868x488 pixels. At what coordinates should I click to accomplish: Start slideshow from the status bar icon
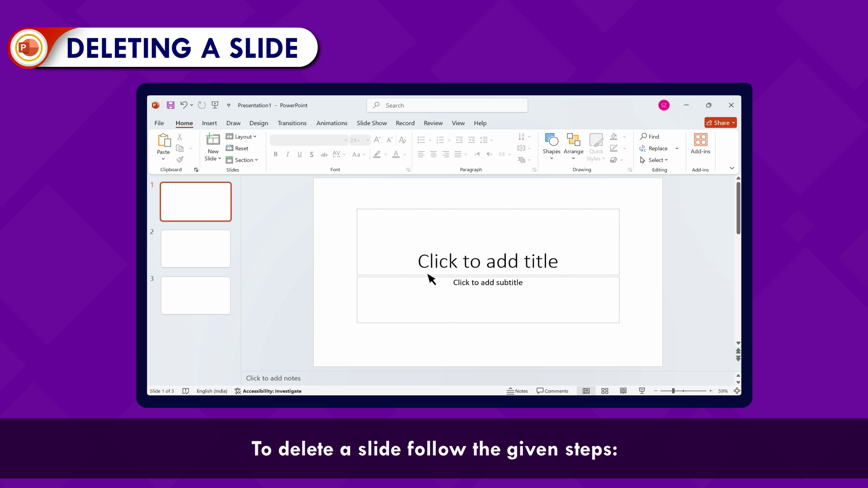click(642, 391)
